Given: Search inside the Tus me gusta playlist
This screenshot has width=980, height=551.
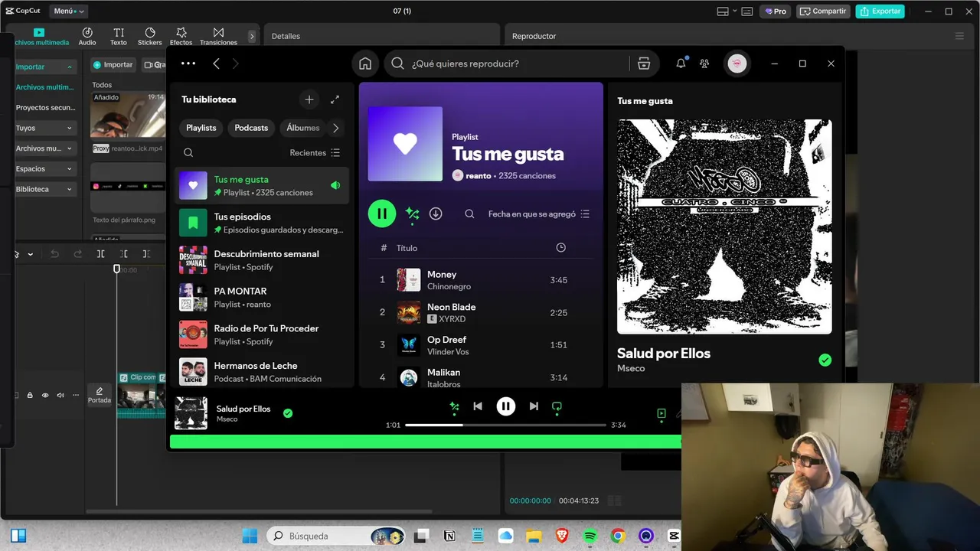Looking at the screenshot, I should [x=469, y=214].
